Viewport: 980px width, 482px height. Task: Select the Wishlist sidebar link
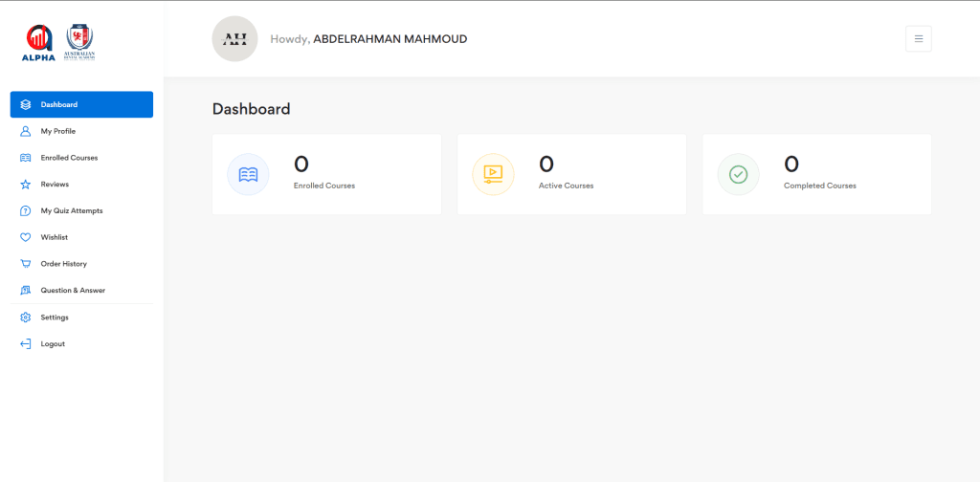(55, 237)
